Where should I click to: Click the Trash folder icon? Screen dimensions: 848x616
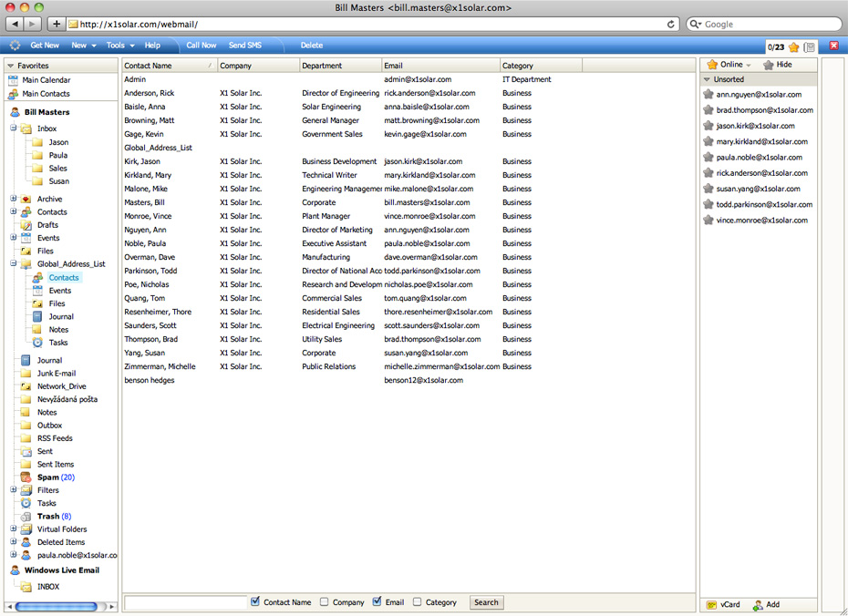[26, 517]
